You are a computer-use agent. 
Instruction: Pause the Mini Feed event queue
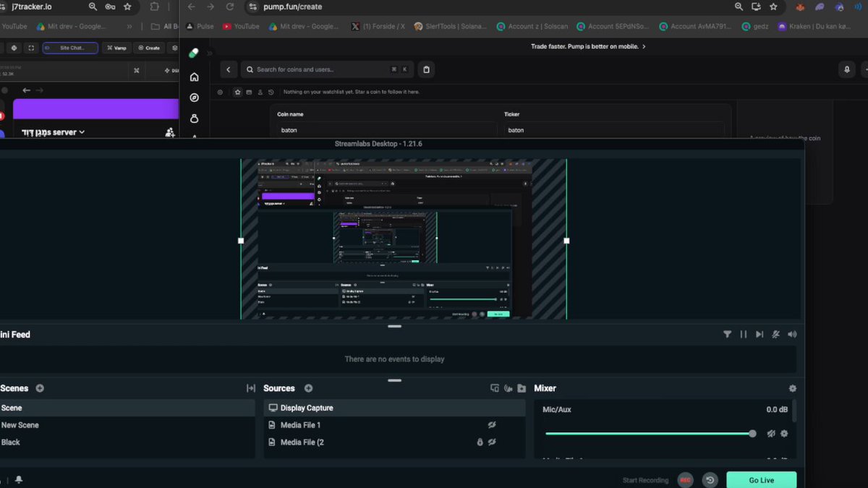coord(743,334)
